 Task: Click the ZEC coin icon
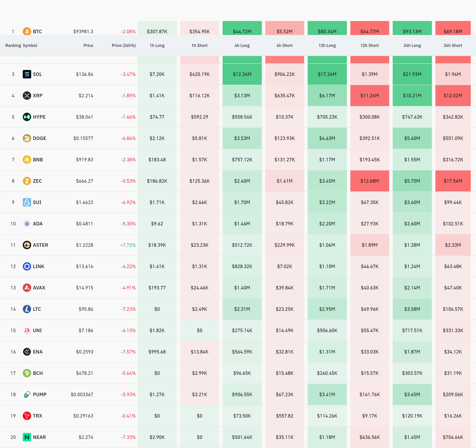click(x=27, y=181)
